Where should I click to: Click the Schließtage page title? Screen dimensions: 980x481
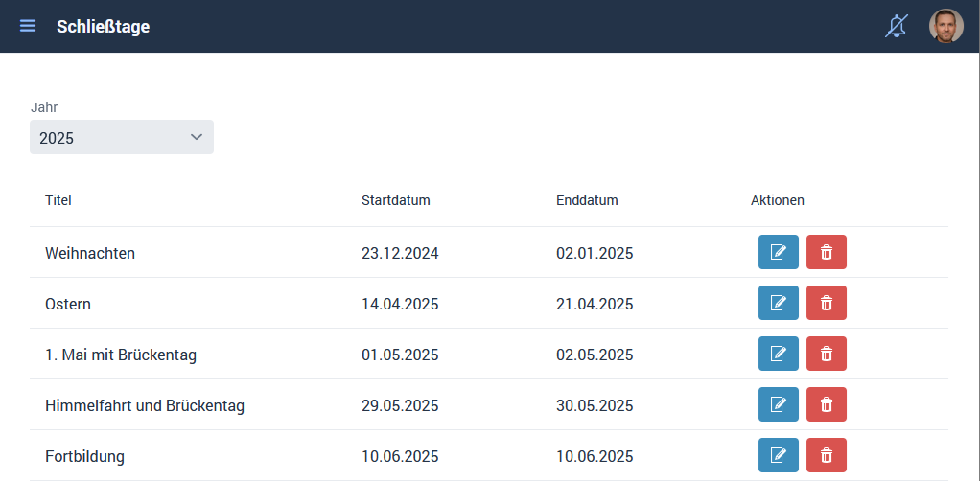[x=103, y=26]
